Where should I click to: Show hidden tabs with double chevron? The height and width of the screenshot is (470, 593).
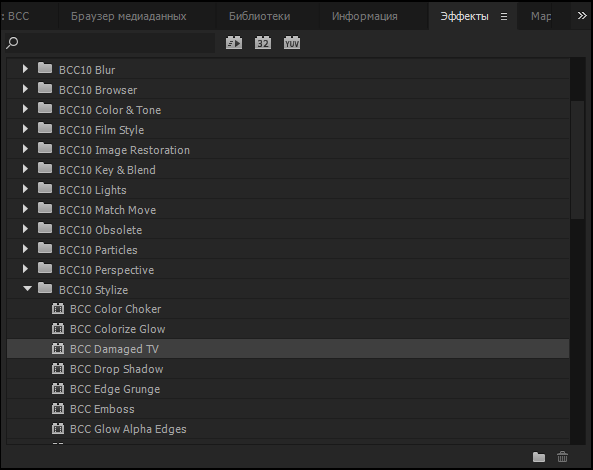(x=582, y=16)
